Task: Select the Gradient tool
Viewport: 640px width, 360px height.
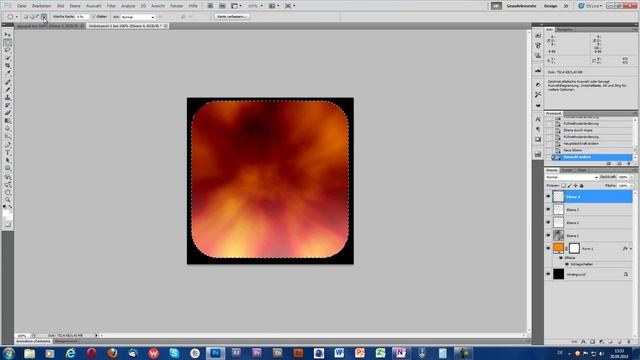Action: pos(7,121)
